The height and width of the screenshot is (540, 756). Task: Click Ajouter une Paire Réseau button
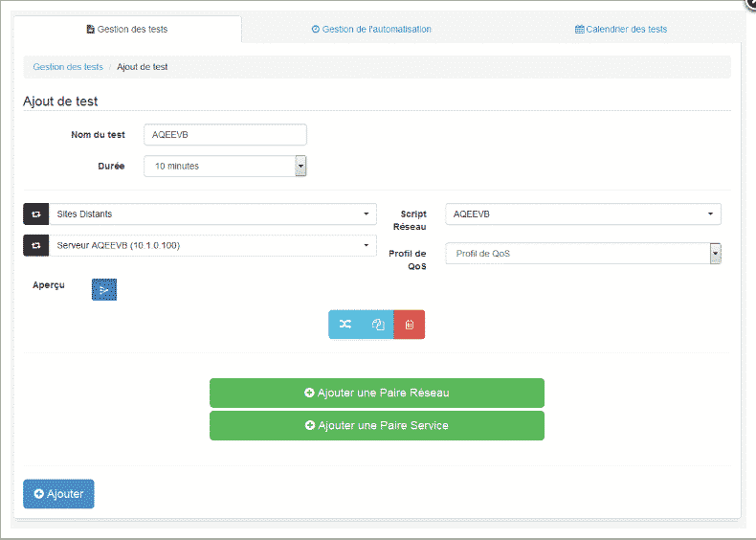[376, 393]
